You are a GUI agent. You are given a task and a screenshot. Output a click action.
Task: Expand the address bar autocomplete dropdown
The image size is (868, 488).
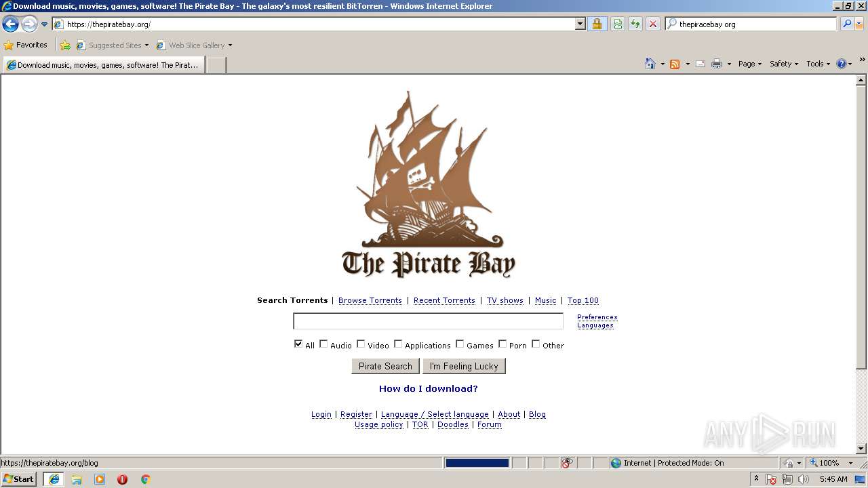click(x=580, y=24)
